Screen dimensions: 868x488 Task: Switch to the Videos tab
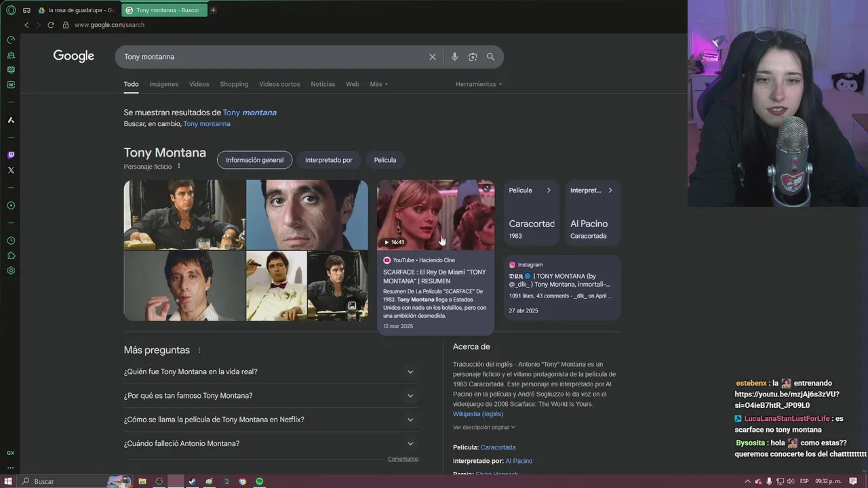[199, 84]
